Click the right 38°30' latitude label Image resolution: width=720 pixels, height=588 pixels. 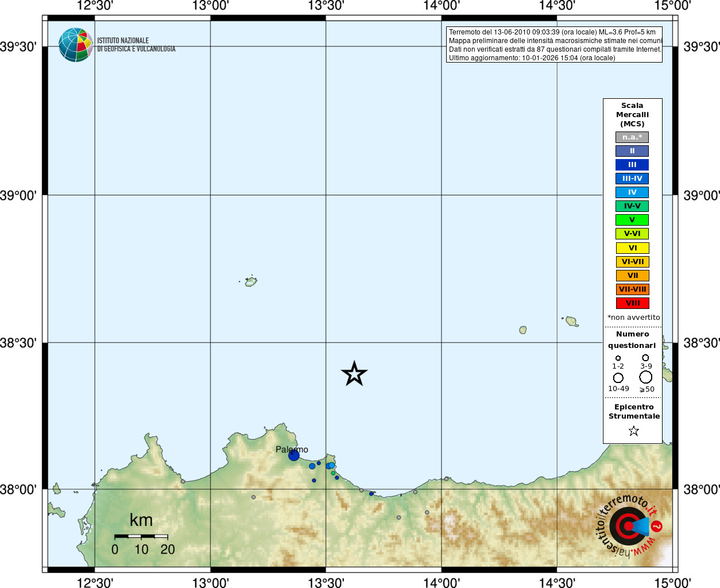[702, 343]
